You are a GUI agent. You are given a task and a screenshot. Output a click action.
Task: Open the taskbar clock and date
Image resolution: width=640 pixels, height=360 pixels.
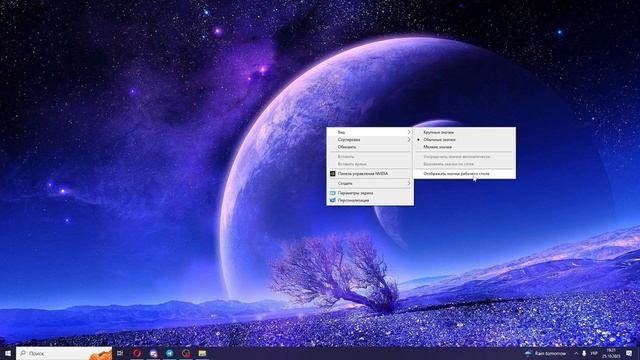coord(611,353)
